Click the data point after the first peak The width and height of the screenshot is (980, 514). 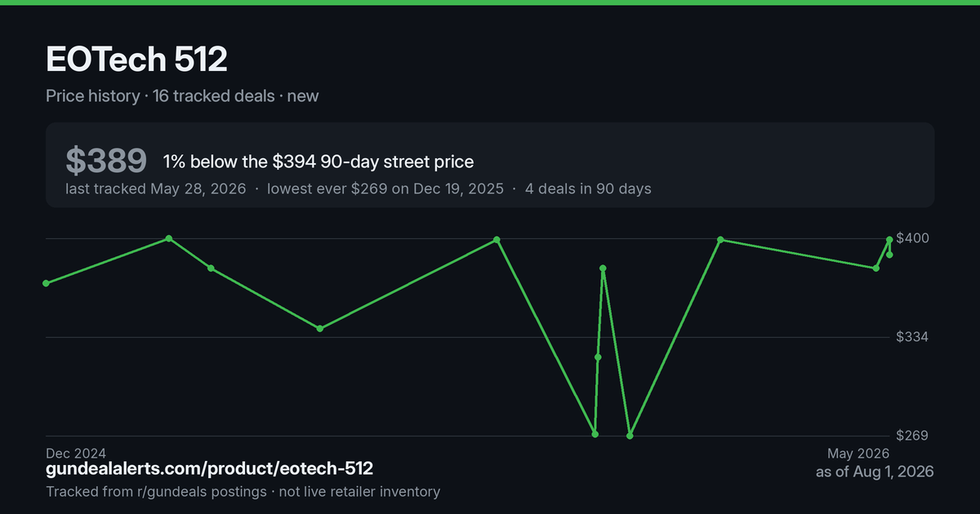[x=211, y=268]
